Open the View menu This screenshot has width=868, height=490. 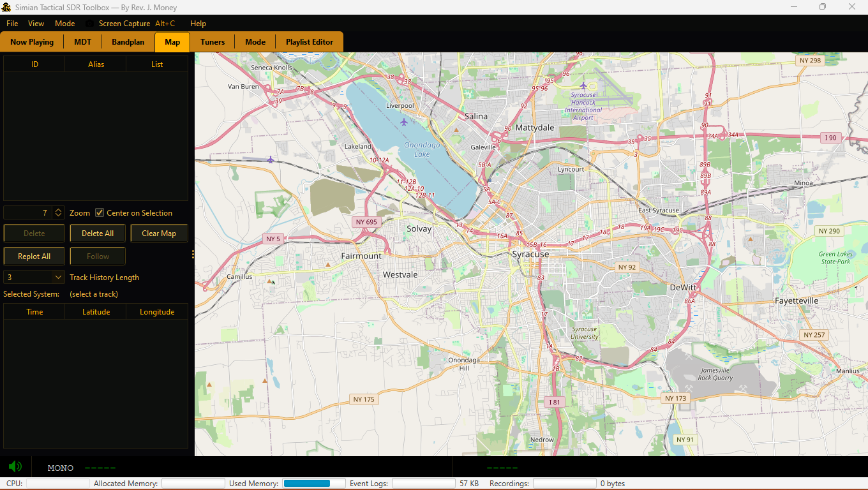click(36, 24)
